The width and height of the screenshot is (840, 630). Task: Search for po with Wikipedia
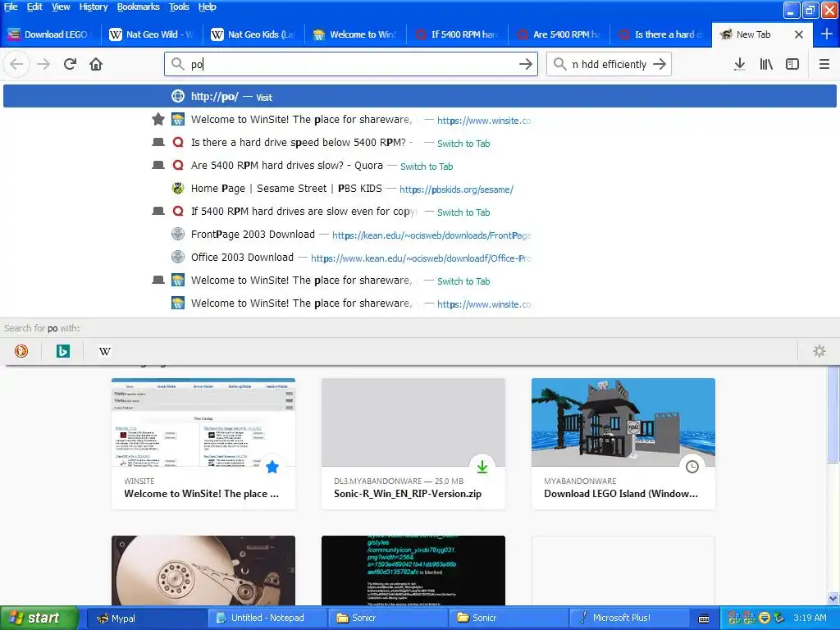pos(105,351)
